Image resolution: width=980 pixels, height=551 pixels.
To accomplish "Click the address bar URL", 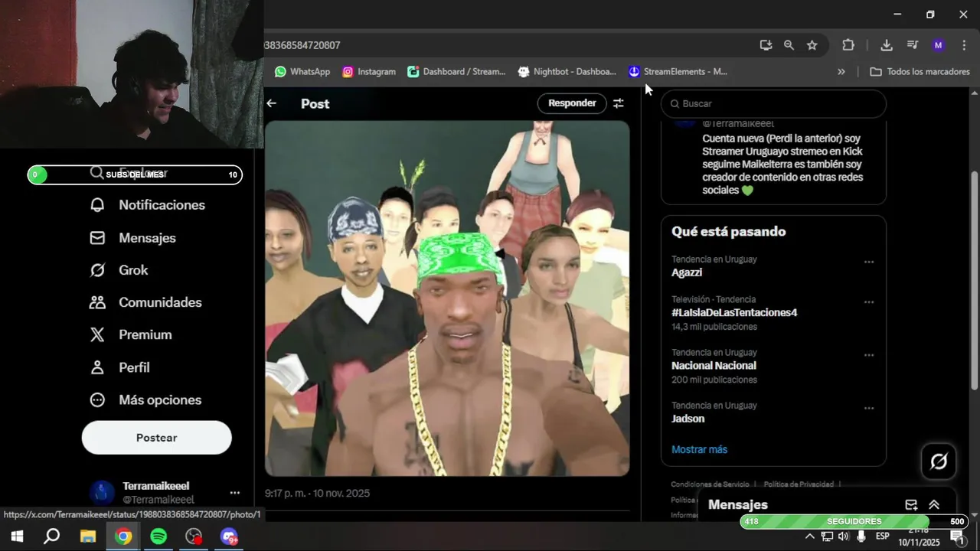I will (302, 45).
